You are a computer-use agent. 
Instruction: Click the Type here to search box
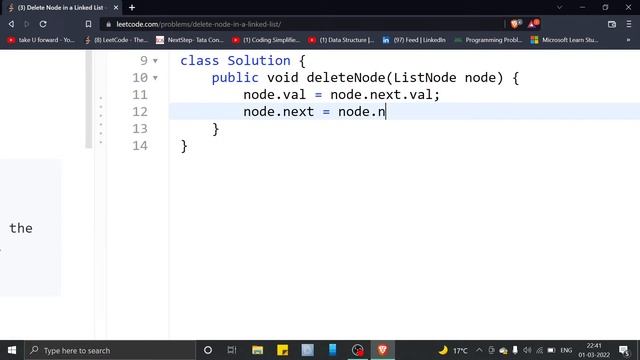110,350
